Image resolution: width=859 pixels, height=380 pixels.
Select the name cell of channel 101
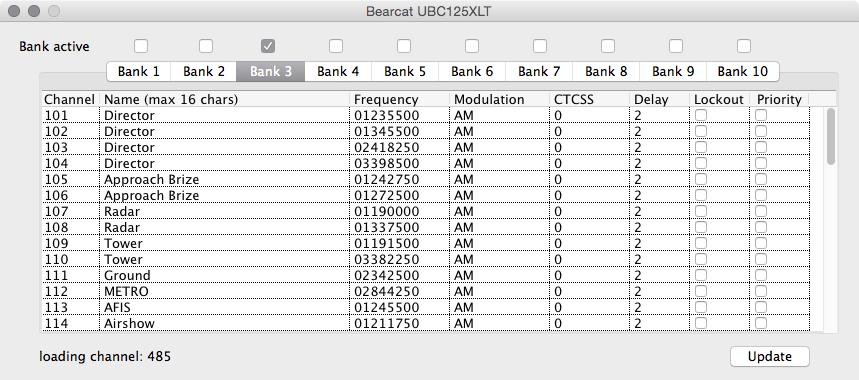tap(224, 115)
